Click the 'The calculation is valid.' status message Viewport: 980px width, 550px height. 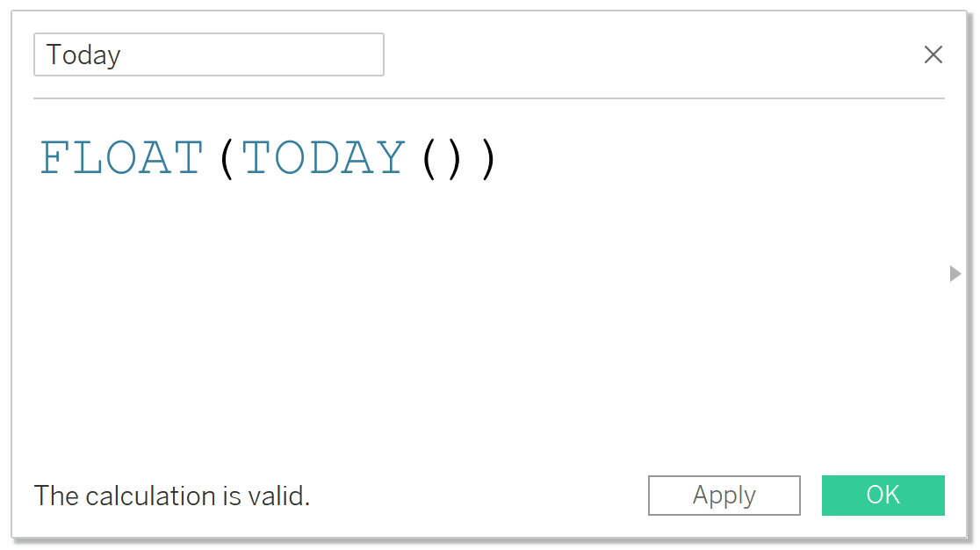point(172,496)
